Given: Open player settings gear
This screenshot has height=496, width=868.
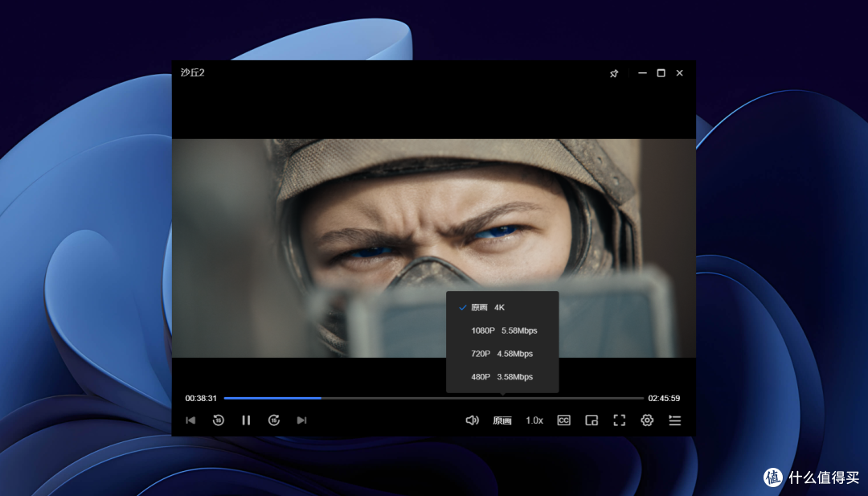Looking at the screenshot, I should point(647,420).
